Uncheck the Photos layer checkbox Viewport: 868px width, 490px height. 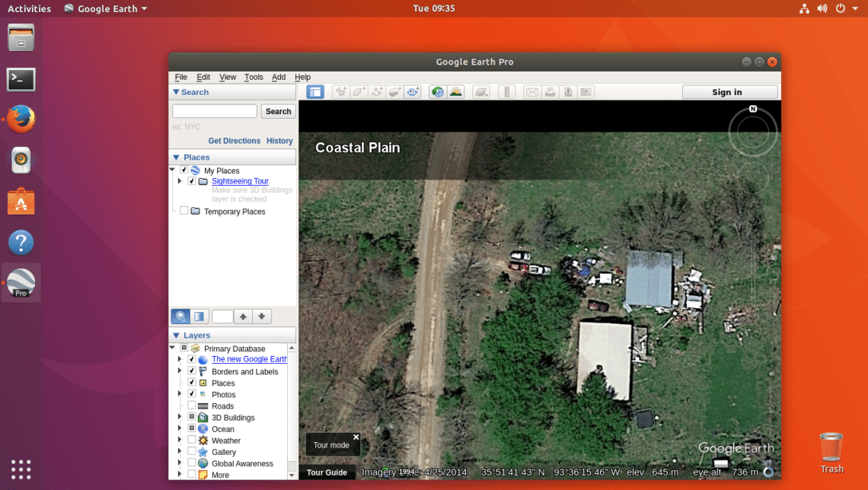point(192,394)
